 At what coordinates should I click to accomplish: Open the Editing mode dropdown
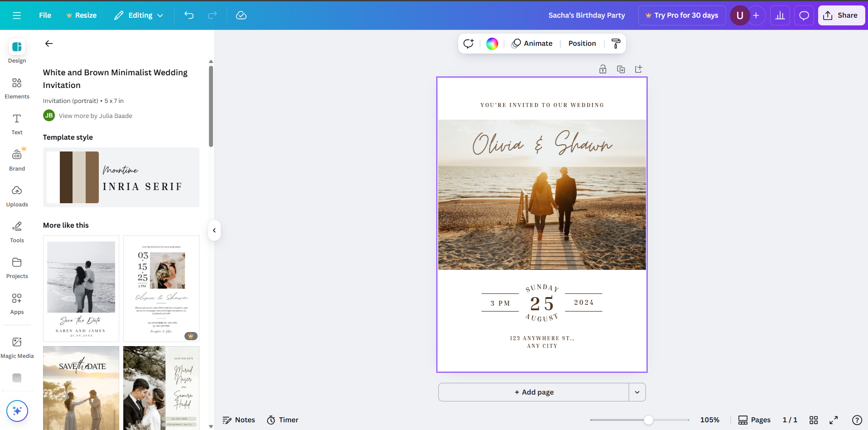[x=139, y=15]
